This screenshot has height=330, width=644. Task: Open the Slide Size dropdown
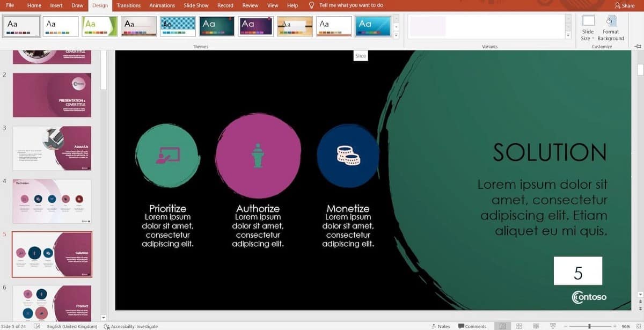tap(588, 27)
